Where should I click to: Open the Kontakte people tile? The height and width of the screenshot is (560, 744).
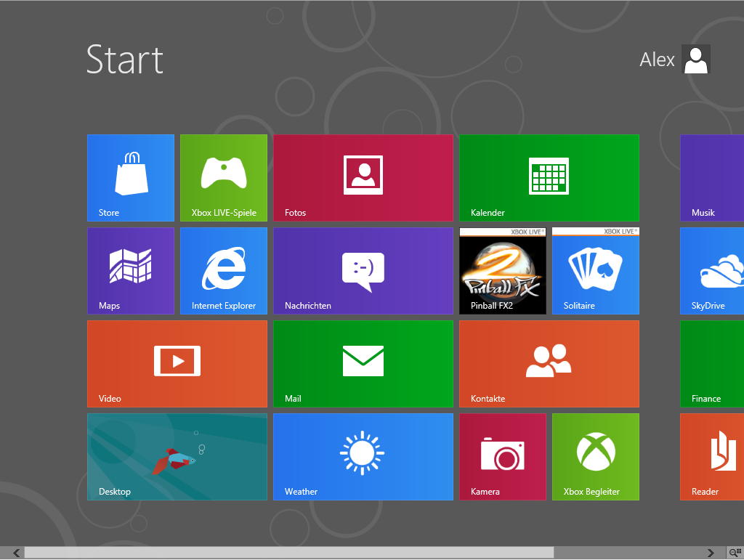[549, 364]
